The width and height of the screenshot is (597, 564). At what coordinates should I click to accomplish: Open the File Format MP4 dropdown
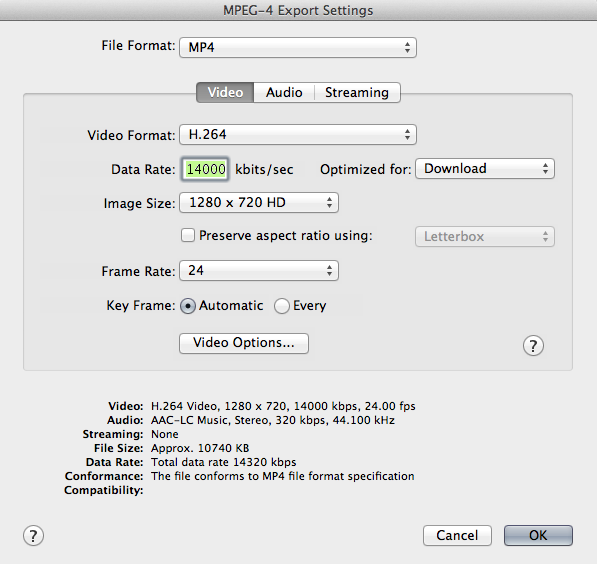298,48
